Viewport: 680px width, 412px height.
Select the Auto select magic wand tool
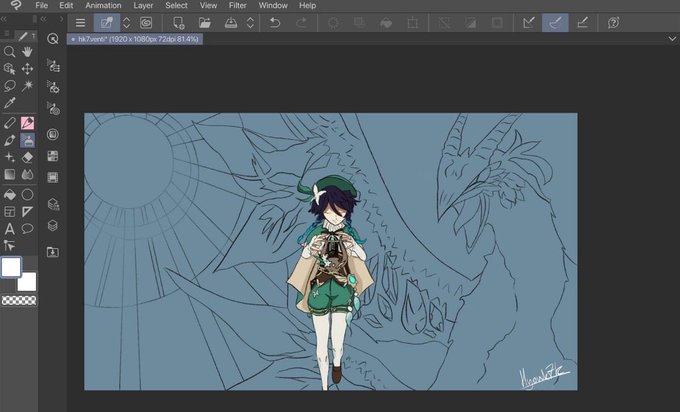[x=27, y=85]
